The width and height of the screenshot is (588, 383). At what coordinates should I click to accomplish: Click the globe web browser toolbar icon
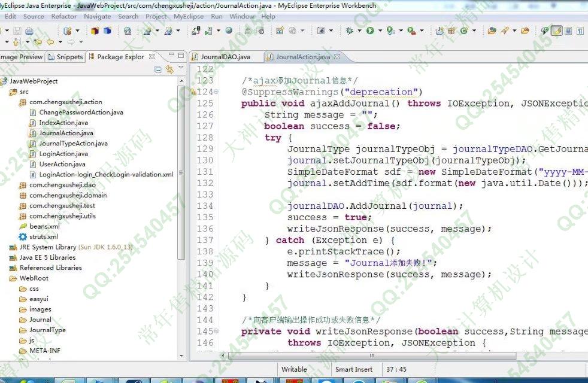(x=229, y=31)
